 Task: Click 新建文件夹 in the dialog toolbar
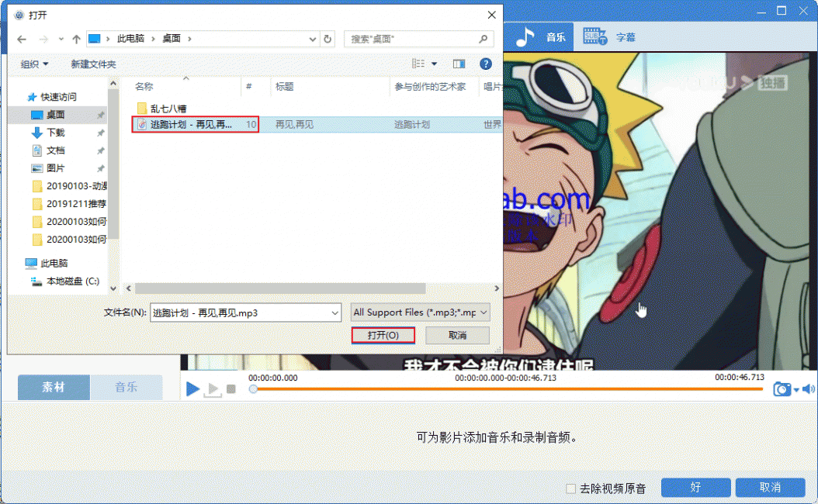(x=93, y=64)
